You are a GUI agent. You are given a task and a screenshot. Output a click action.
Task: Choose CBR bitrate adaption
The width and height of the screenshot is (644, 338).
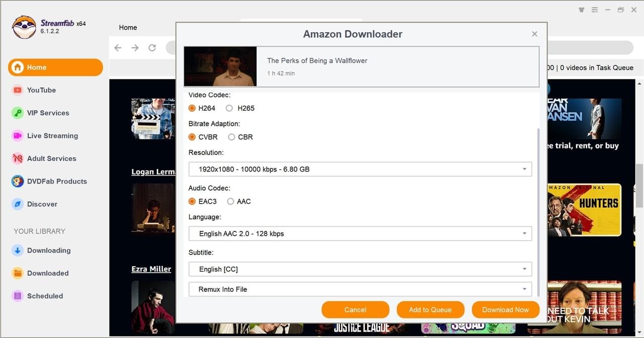pyautogui.click(x=231, y=137)
